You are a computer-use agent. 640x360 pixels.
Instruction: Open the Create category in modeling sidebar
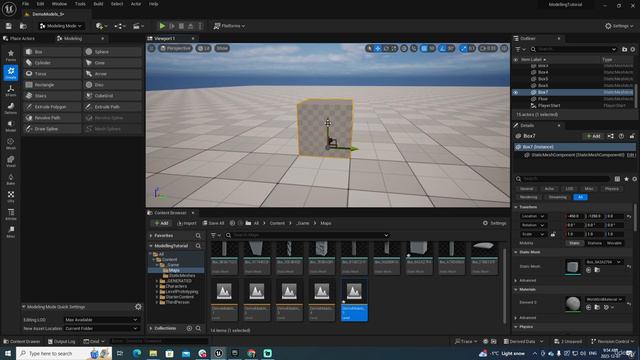coord(11,73)
